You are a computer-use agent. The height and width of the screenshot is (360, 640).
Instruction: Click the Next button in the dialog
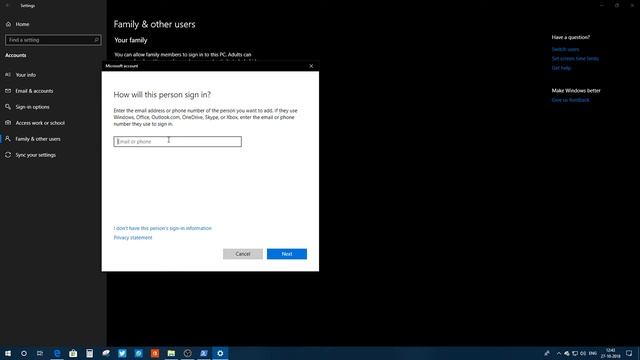tap(287, 254)
